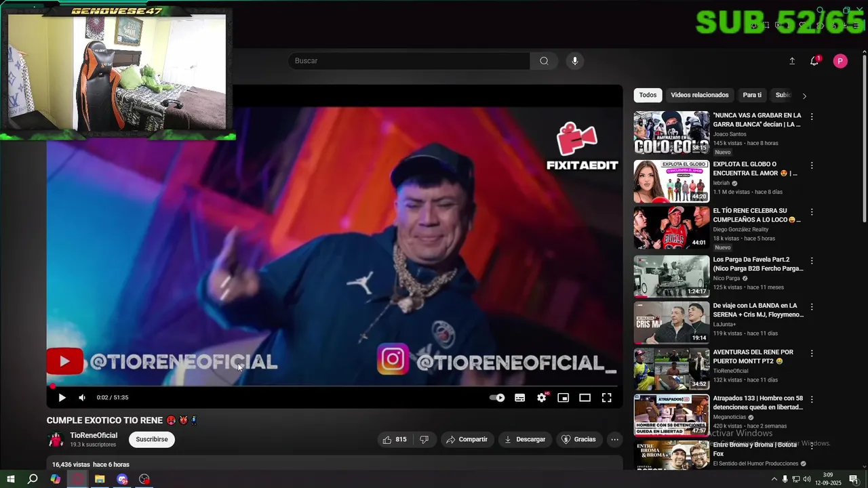
Task: Show hidden system tray icons
Action: (774, 479)
